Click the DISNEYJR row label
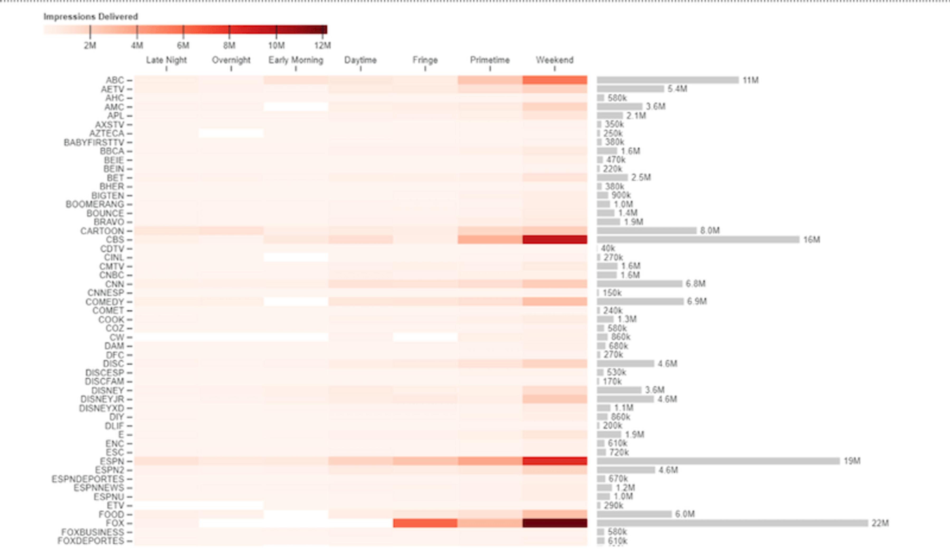 point(102,399)
